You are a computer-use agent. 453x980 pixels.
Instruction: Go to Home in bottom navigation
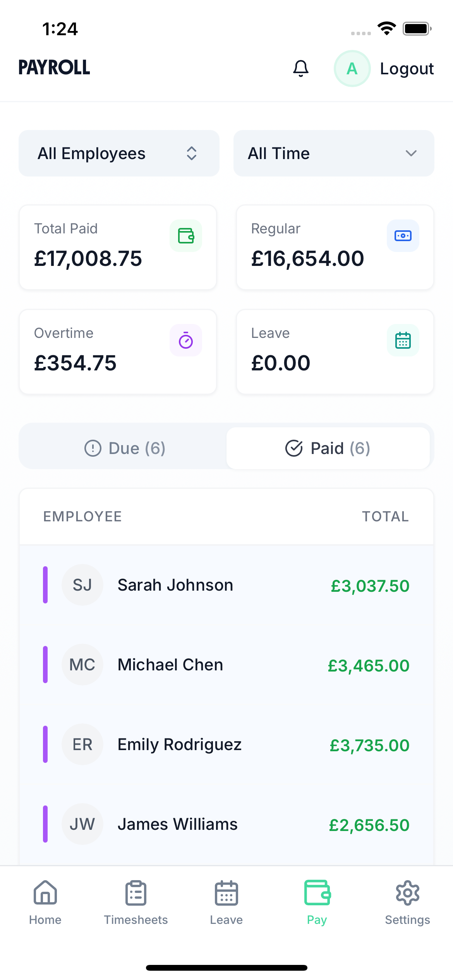pyautogui.click(x=45, y=901)
